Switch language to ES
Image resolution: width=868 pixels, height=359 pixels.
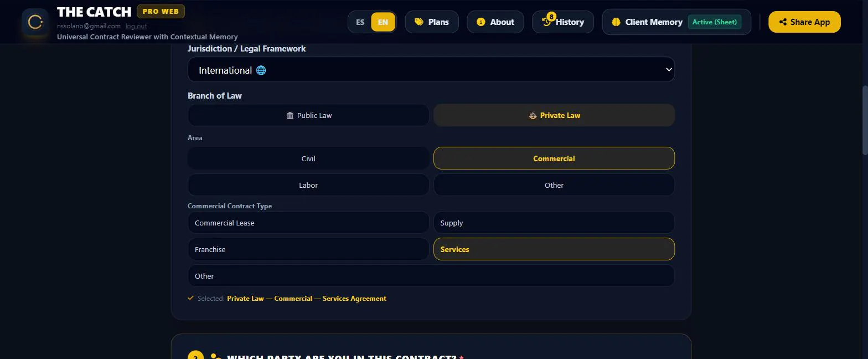click(360, 22)
